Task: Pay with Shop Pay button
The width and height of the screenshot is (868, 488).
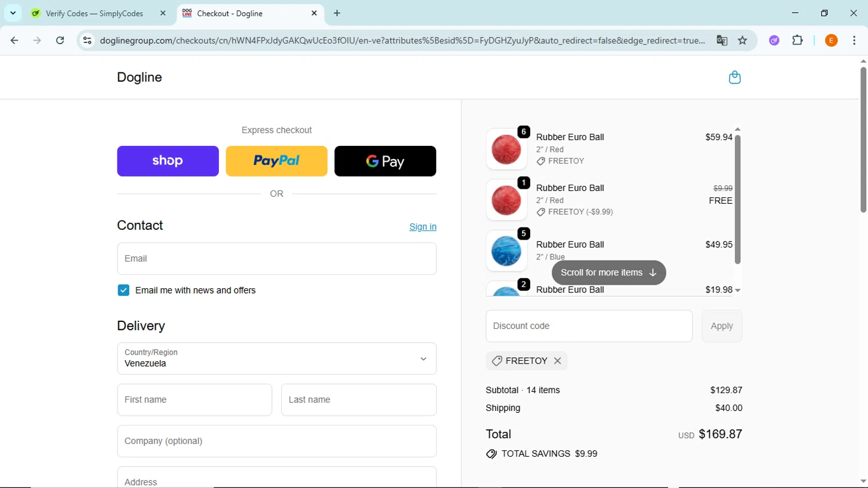Action: (x=168, y=161)
